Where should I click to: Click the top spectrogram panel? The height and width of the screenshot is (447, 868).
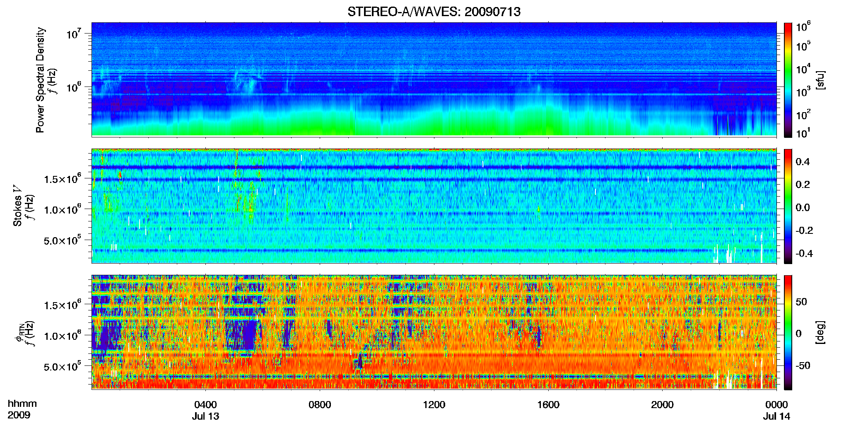coord(434,79)
